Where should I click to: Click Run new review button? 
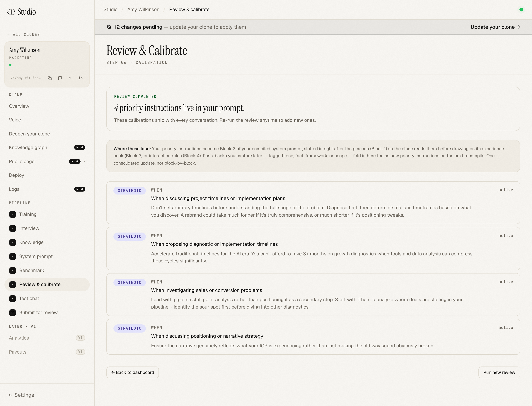pos(499,372)
